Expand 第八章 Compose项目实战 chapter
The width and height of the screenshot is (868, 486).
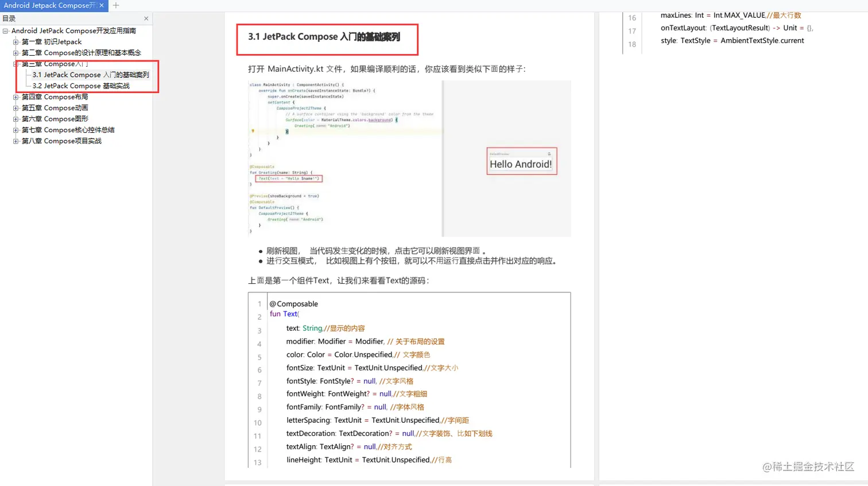[16, 141]
